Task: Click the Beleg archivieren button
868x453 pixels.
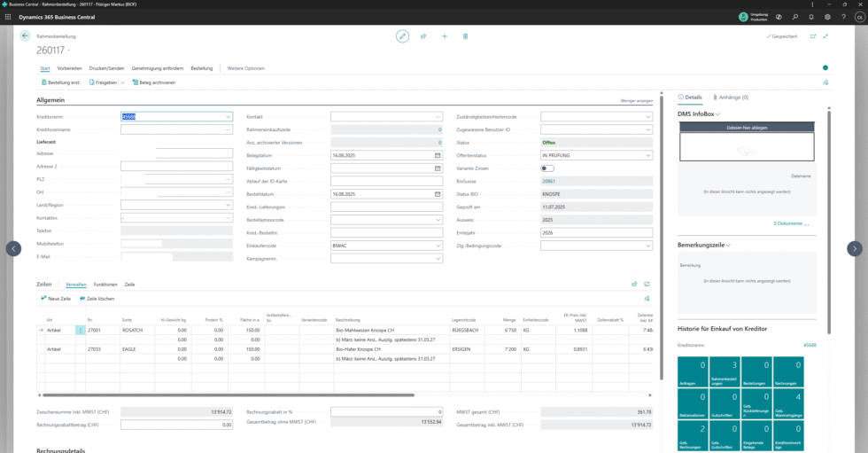Action: [154, 82]
